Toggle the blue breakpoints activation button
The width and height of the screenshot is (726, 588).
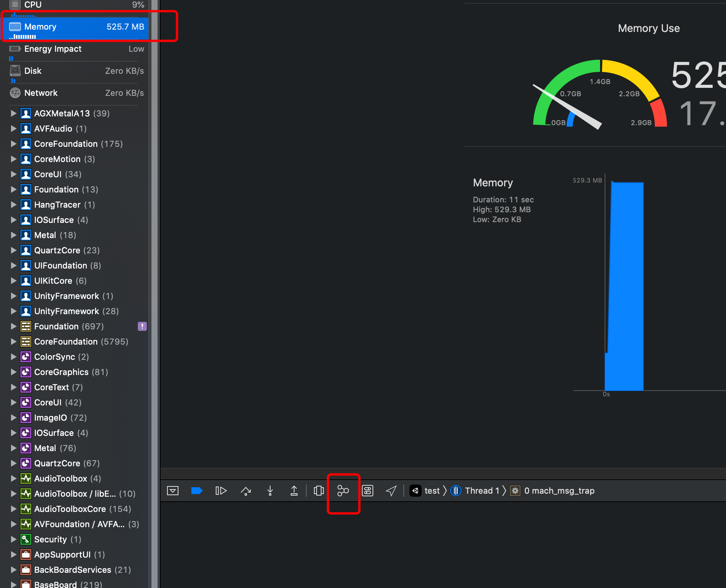tap(197, 491)
